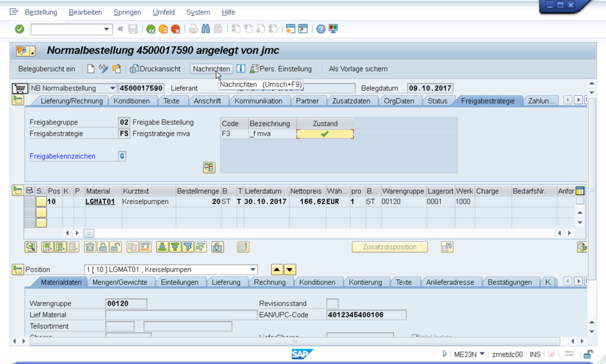This screenshot has width=606, height=364.
Task: Click the binoculars Find icon
Action: coord(206,29)
